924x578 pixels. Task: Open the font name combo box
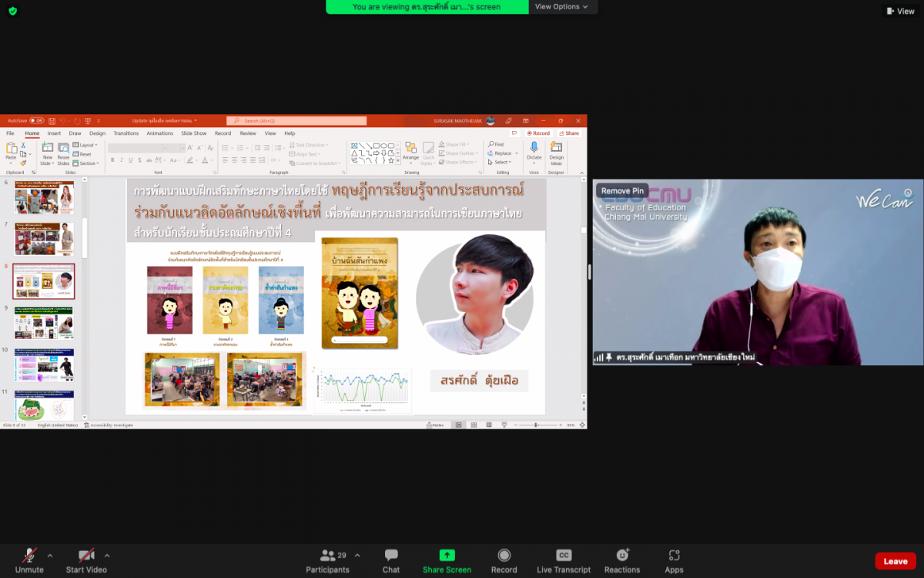136,147
